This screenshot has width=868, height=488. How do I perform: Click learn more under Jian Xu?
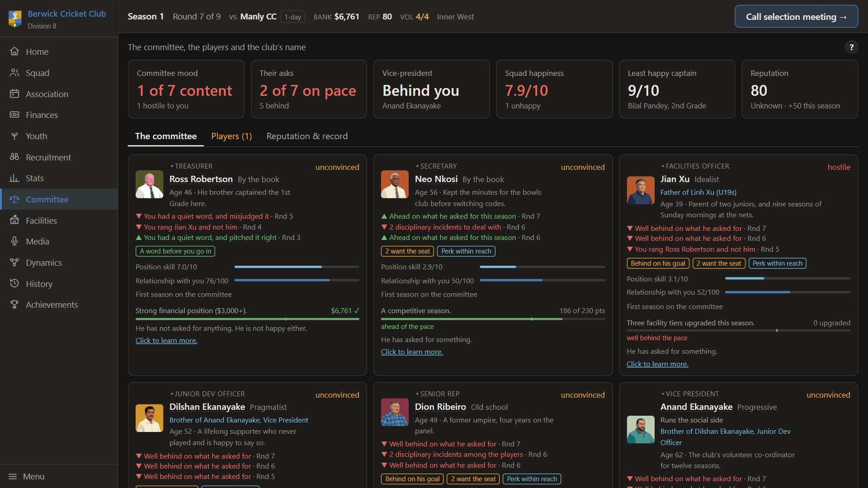[657, 364]
